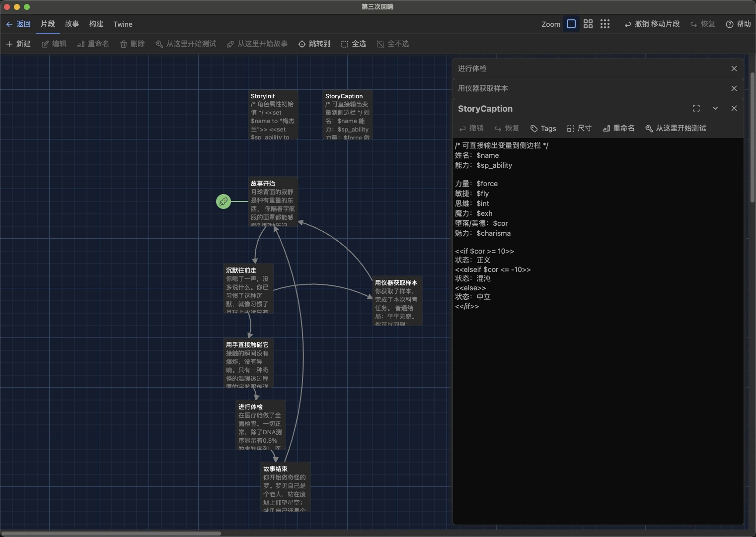Select the large single-square zoom view

pos(571,24)
